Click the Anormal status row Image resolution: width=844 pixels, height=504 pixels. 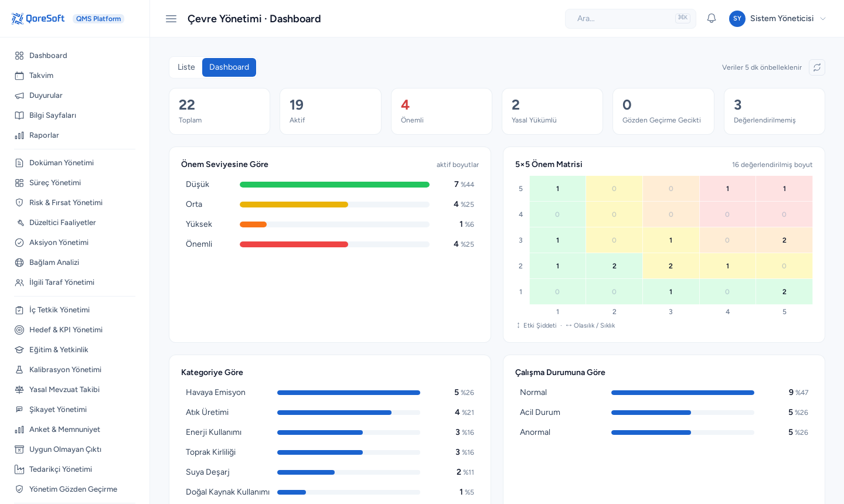(x=664, y=433)
